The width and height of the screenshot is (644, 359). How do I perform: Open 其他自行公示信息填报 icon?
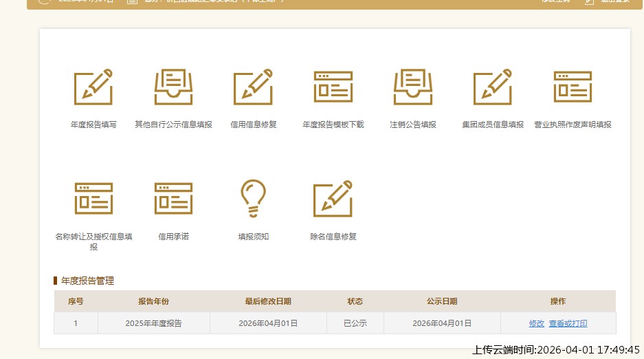pyautogui.click(x=173, y=87)
